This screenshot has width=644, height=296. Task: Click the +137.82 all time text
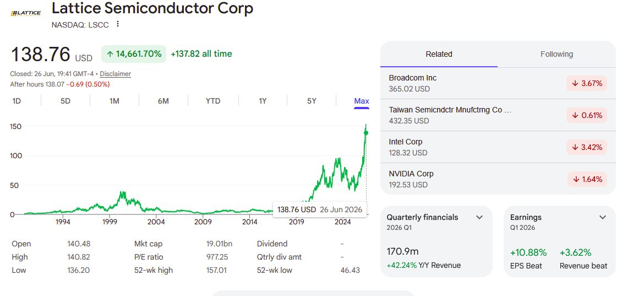201,54
